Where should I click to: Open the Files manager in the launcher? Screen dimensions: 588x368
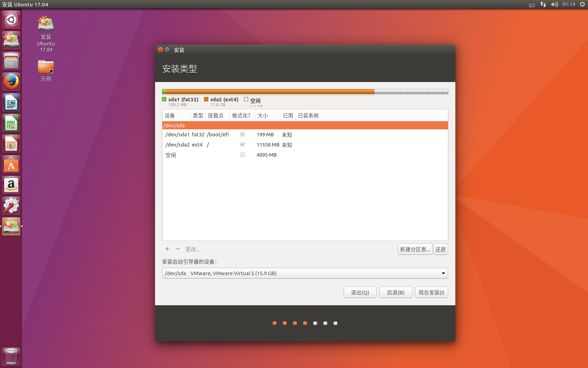[x=11, y=61]
